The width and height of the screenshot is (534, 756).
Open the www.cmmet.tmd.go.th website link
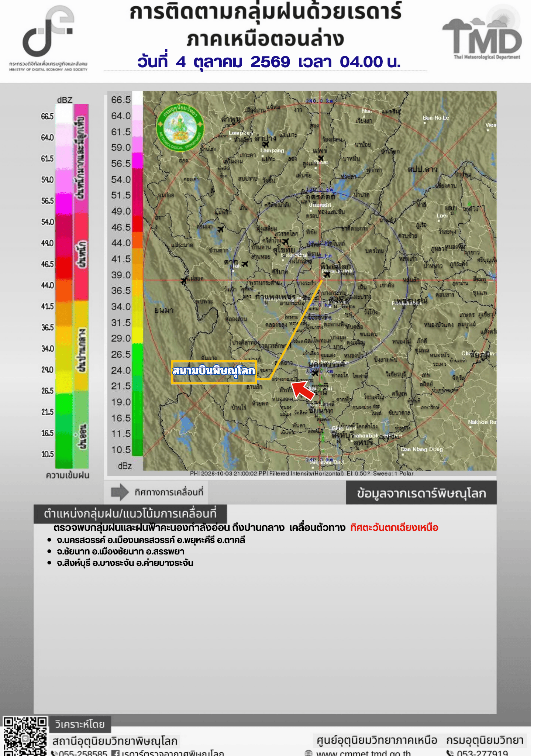point(363,753)
